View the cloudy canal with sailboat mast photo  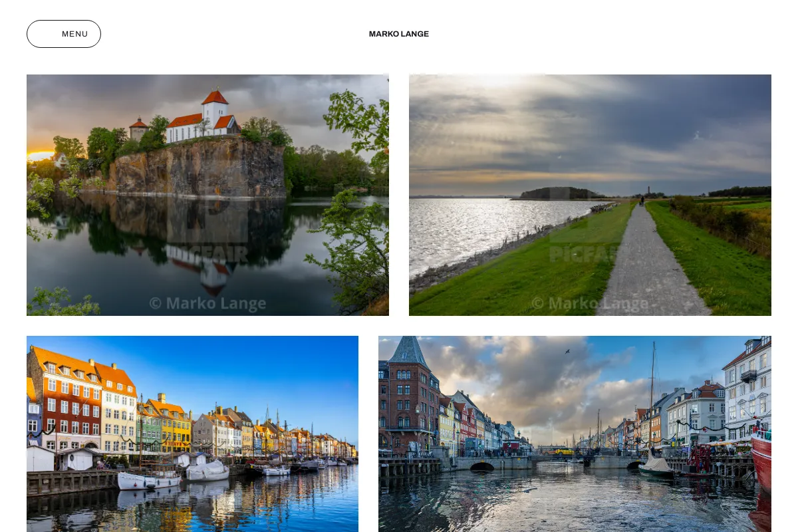(x=575, y=434)
